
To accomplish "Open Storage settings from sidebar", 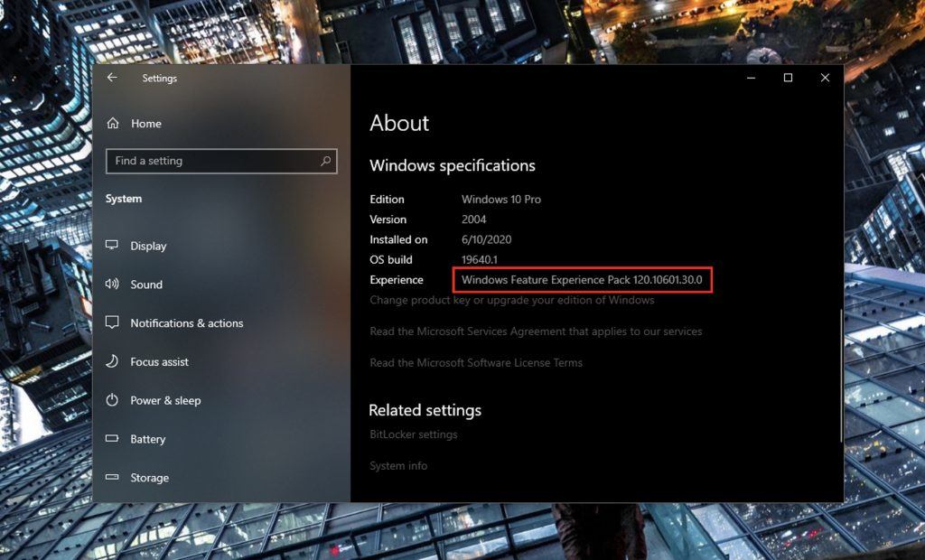I will pos(149,478).
